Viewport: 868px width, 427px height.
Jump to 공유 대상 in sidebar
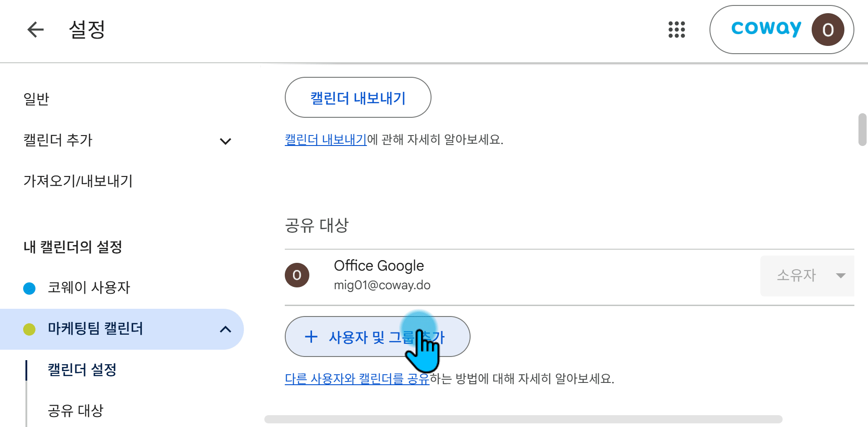(x=76, y=411)
